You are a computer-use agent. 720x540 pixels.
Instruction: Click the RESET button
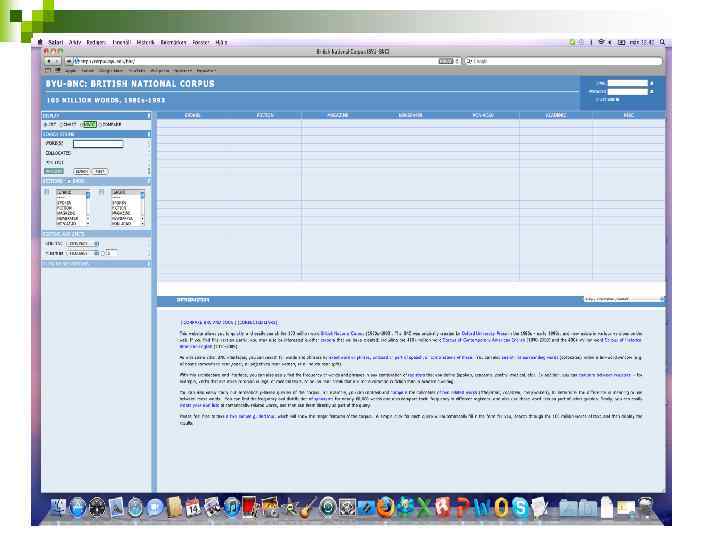[x=100, y=172]
